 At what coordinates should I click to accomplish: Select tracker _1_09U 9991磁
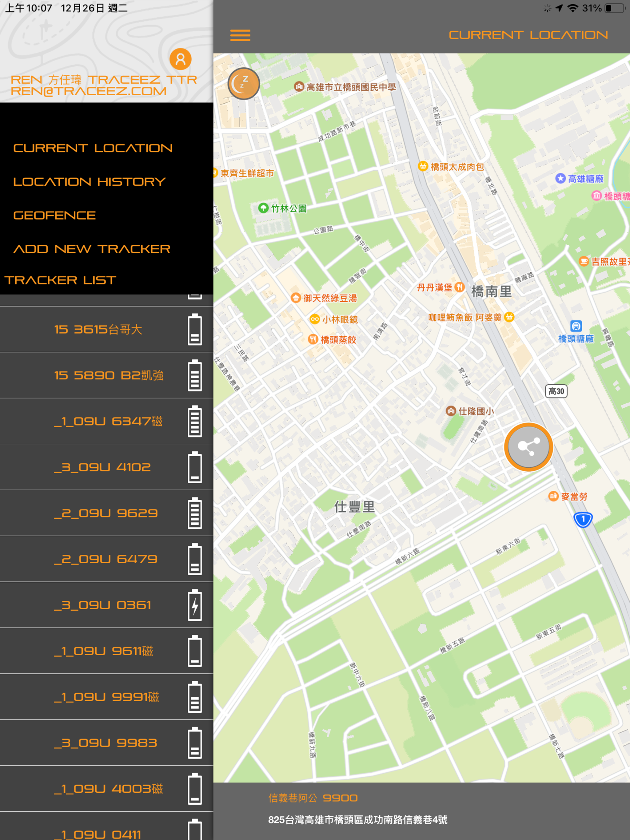tap(106, 697)
